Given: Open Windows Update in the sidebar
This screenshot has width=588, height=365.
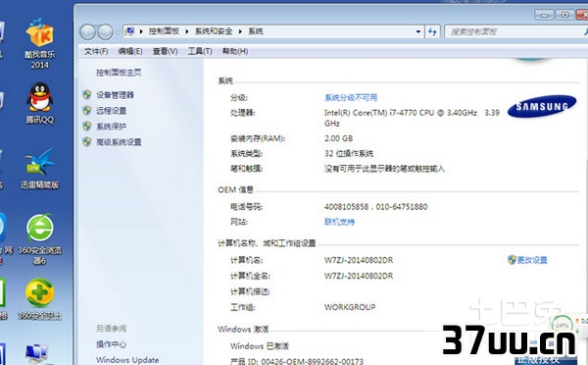Looking at the screenshot, I should [127, 360].
